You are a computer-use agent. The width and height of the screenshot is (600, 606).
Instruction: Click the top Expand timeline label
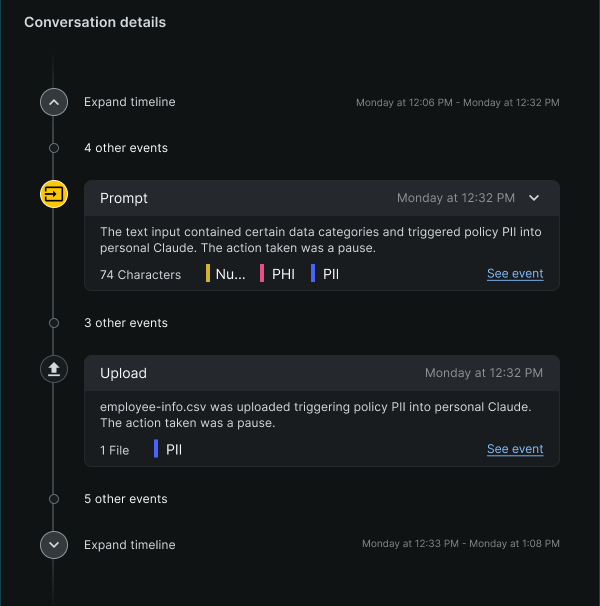[x=130, y=102]
